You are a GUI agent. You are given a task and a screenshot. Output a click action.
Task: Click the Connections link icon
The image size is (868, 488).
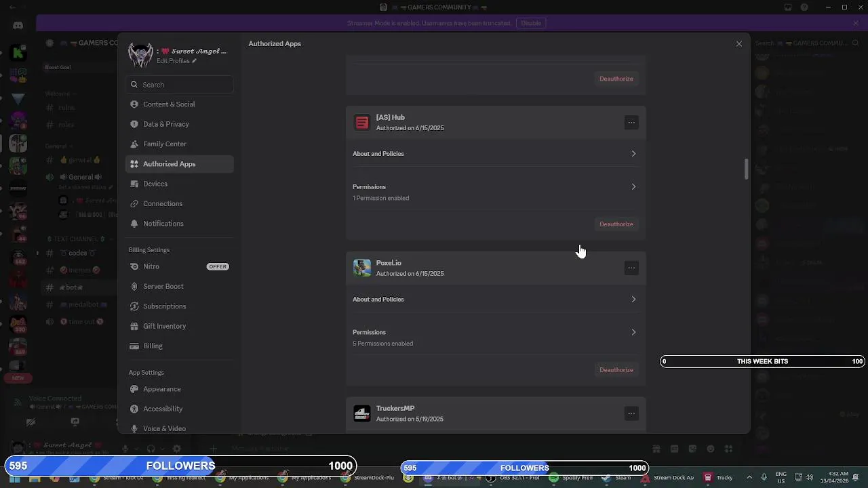[x=134, y=203]
